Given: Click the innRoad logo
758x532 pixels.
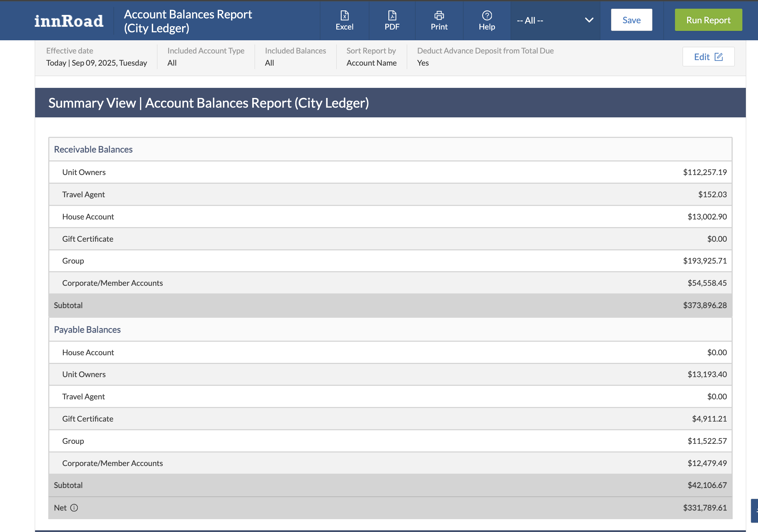Looking at the screenshot, I should coord(69,21).
